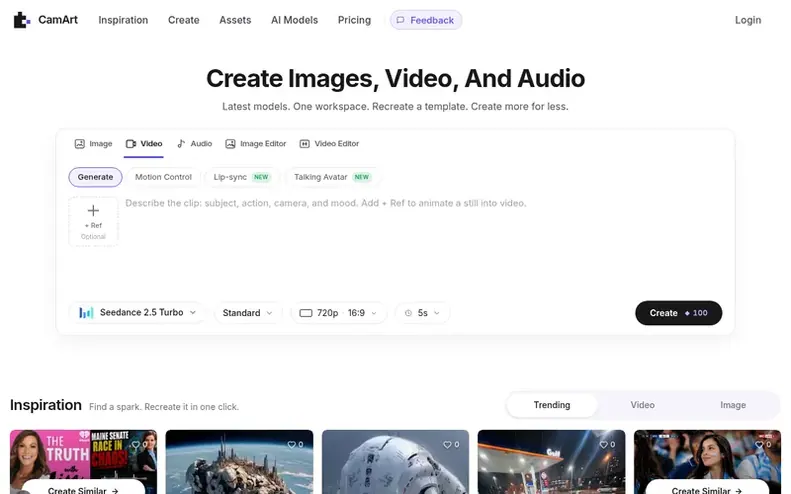Open the gas station night thumbnail
The height and width of the screenshot is (494, 791).
point(551,462)
